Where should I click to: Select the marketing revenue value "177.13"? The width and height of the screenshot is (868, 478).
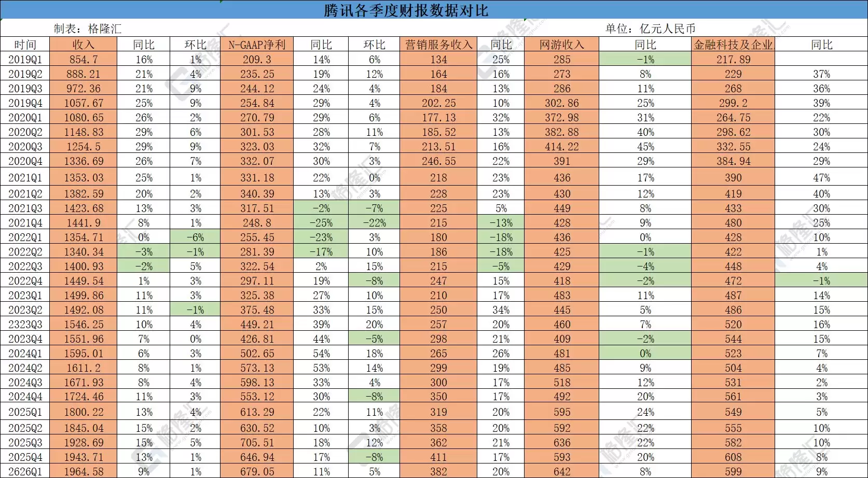coord(438,118)
